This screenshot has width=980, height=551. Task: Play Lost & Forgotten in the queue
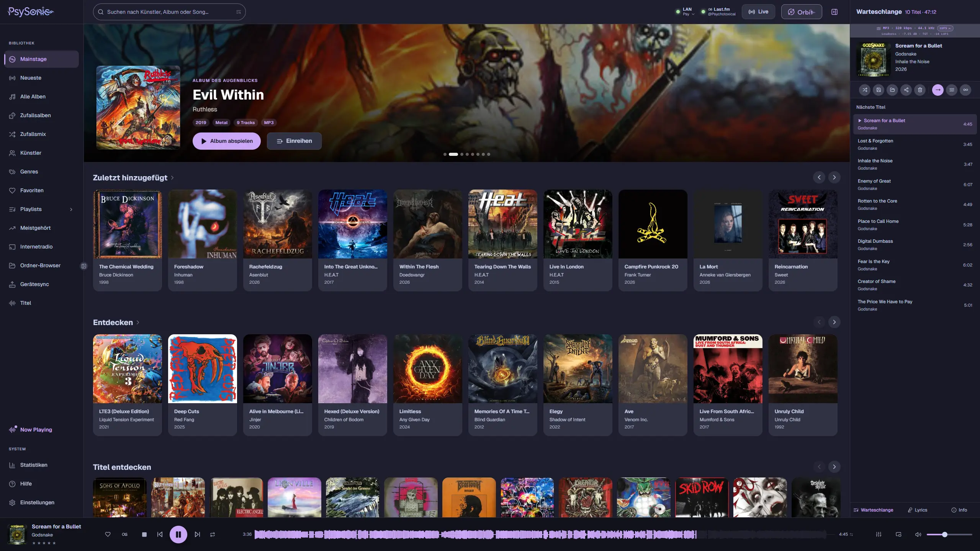click(x=915, y=145)
